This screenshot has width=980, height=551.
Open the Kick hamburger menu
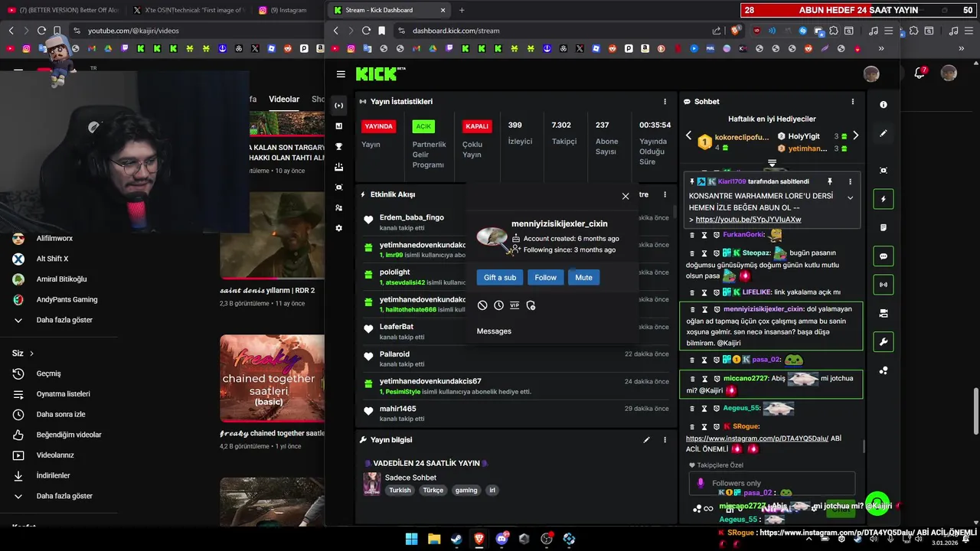click(x=341, y=74)
